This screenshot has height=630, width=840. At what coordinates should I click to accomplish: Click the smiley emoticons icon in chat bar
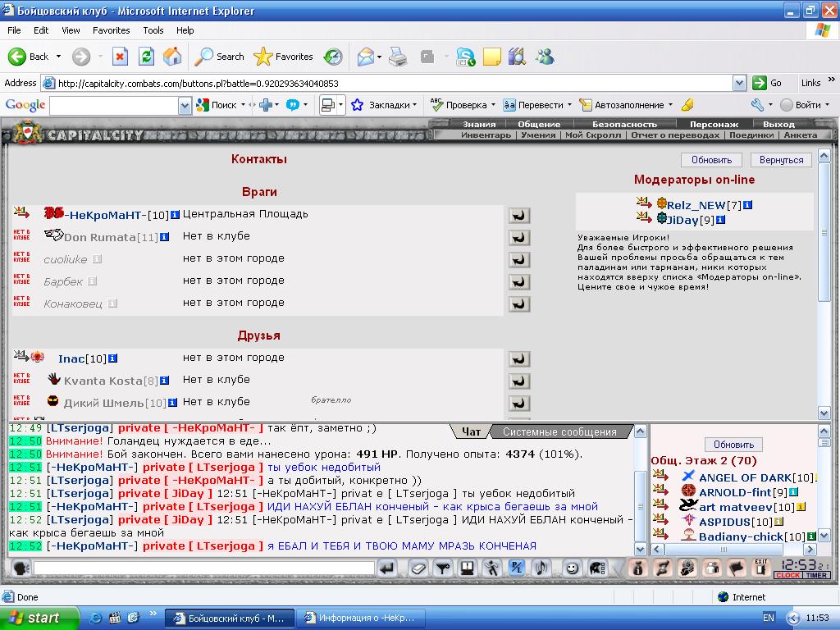(x=572, y=568)
